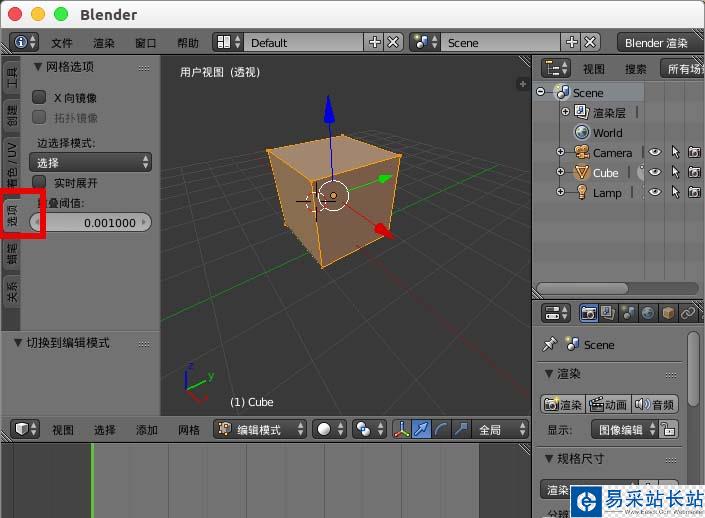
Task: Toggle Lamp renderability camera icon
Action: [x=695, y=192]
